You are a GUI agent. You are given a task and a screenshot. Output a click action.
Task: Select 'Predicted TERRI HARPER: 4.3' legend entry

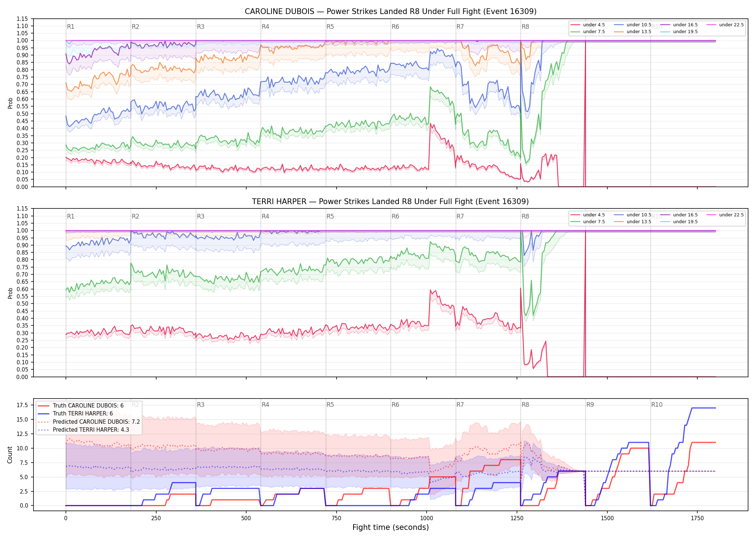click(x=83, y=430)
